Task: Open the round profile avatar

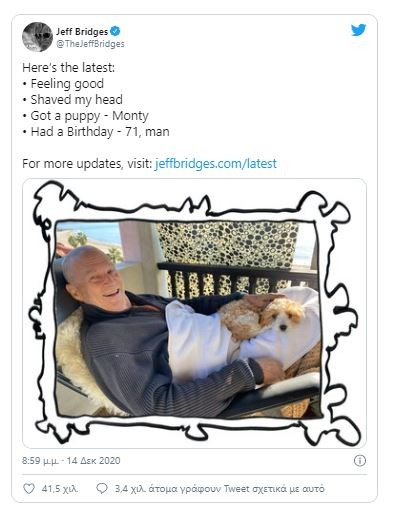Action: (37, 37)
